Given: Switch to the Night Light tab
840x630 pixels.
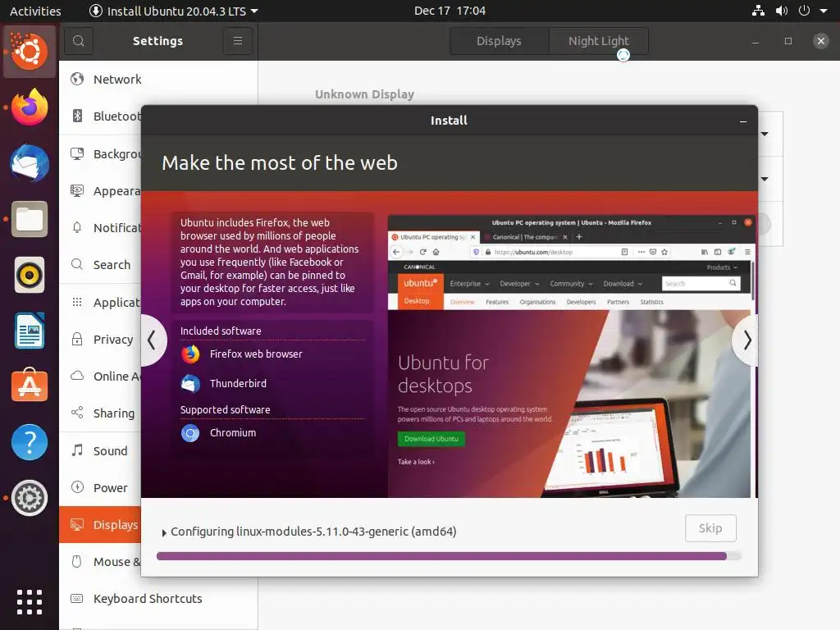Looking at the screenshot, I should 598,41.
